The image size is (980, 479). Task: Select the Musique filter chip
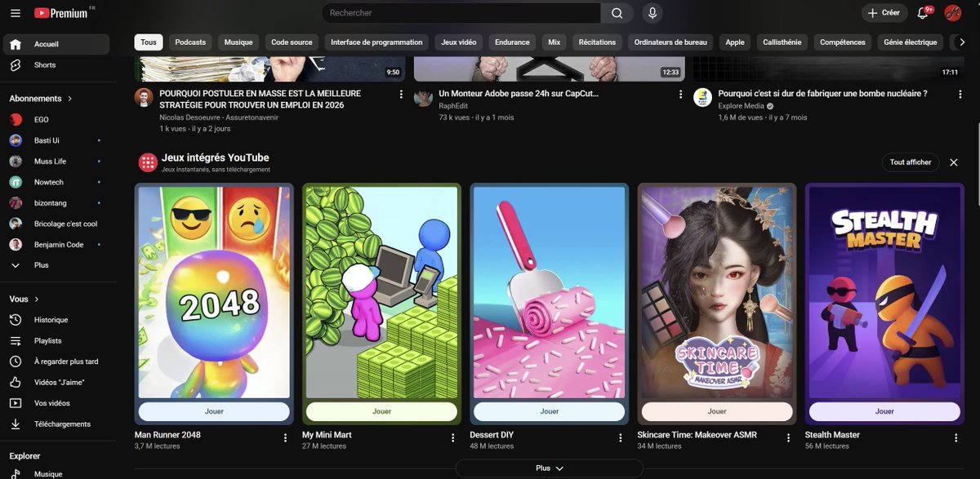[238, 42]
